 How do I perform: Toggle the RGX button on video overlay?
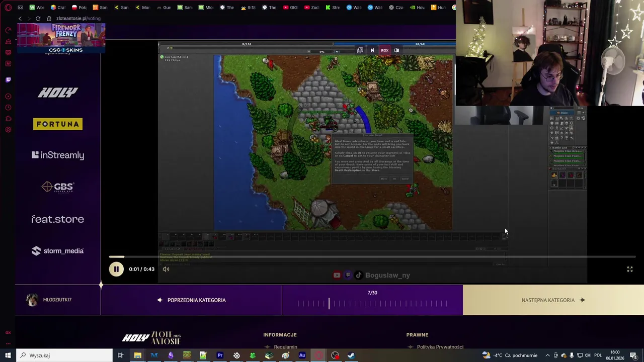click(384, 50)
